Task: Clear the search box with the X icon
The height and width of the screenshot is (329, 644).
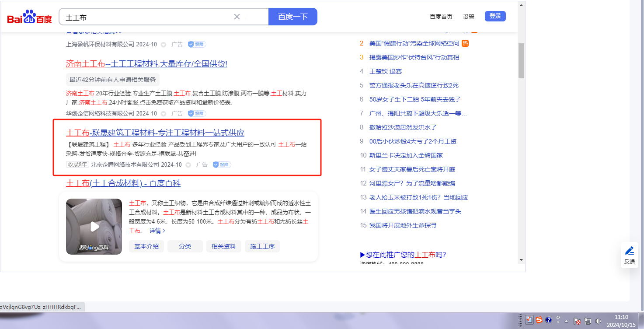Action: pos(237,17)
